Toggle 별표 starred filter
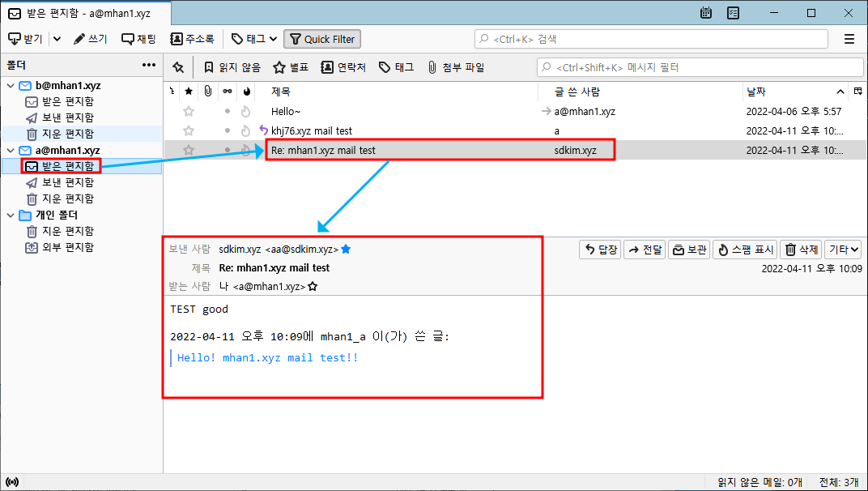 [x=291, y=67]
